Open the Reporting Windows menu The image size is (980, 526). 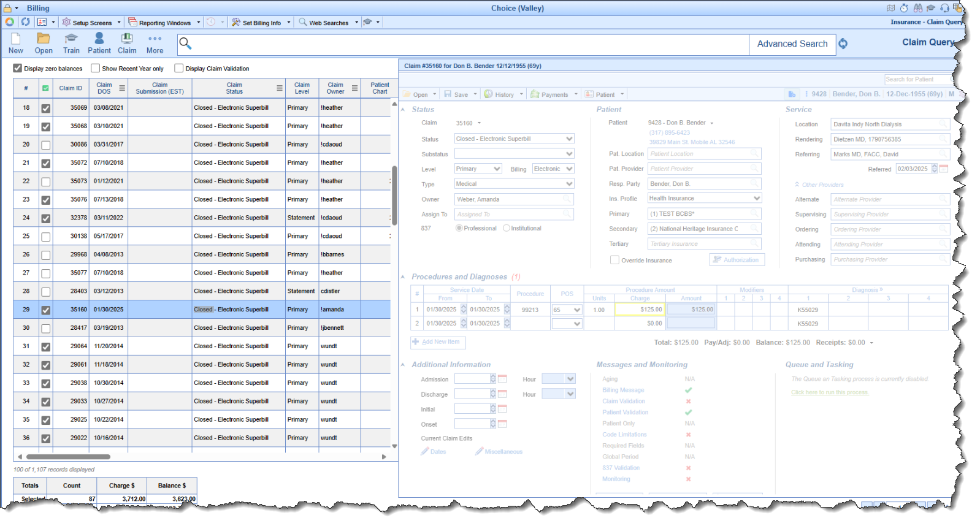click(164, 23)
